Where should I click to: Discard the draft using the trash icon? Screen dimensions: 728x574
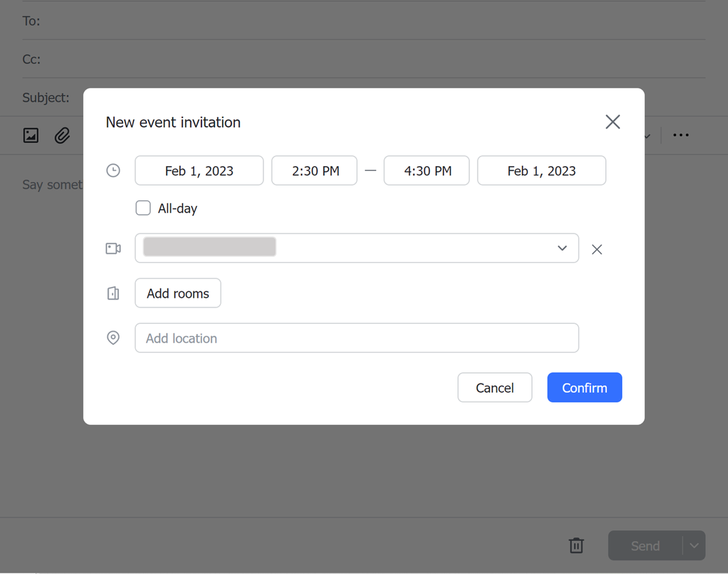click(x=576, y=545)
